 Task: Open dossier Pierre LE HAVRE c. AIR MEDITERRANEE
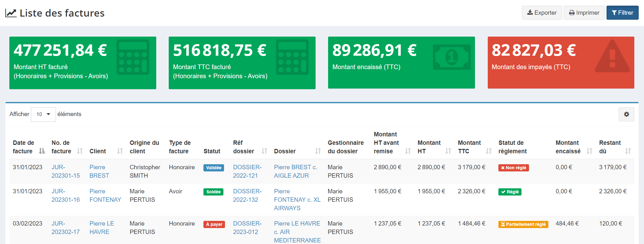coord(297,232)
